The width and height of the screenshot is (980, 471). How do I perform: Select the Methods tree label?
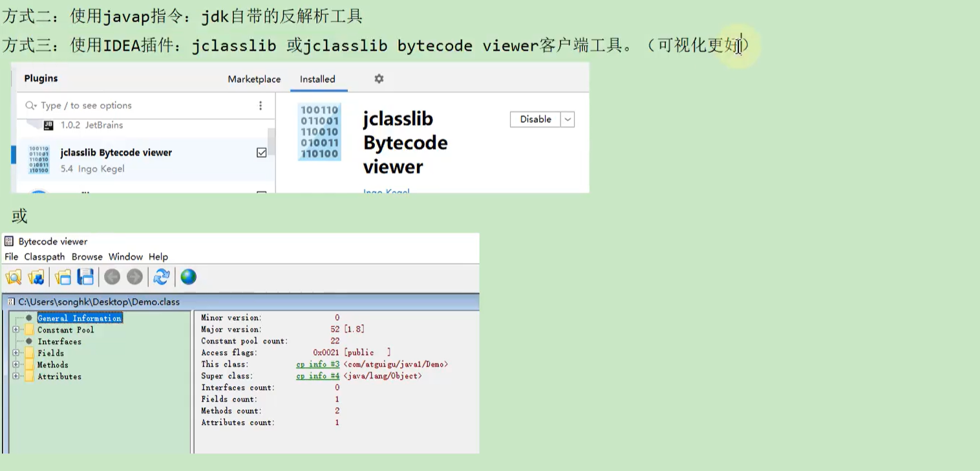click(52, 365)
